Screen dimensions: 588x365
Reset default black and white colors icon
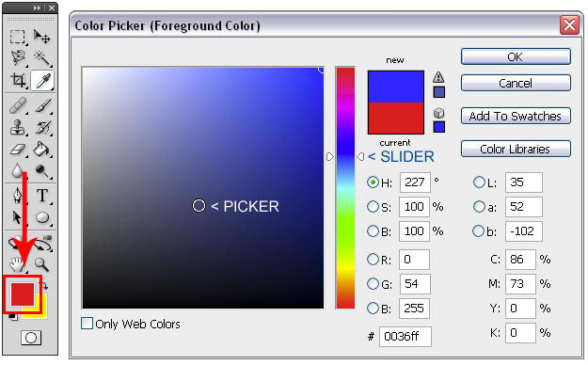[13, 317]
